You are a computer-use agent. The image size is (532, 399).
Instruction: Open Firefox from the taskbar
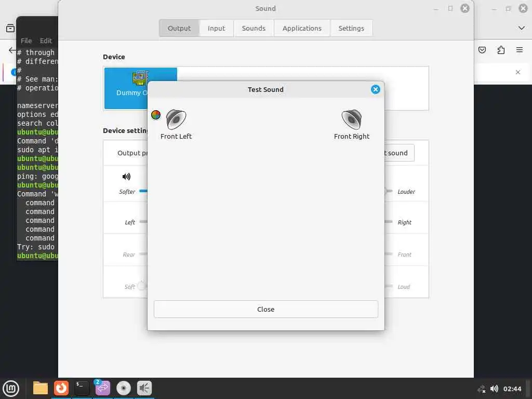coord(61,388)
